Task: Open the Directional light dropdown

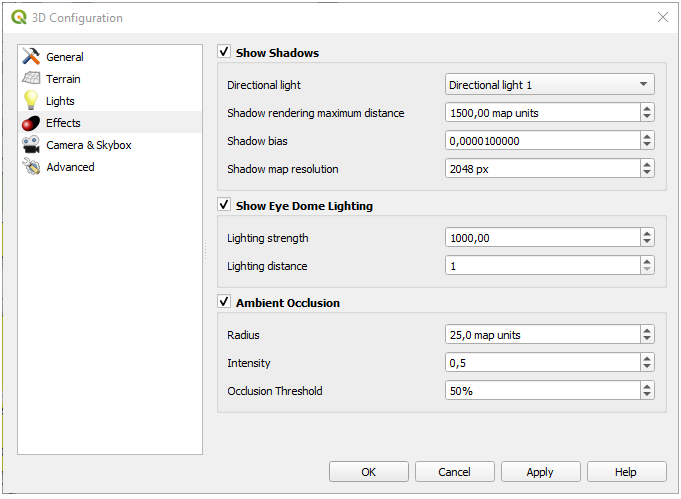Action: 549,85
